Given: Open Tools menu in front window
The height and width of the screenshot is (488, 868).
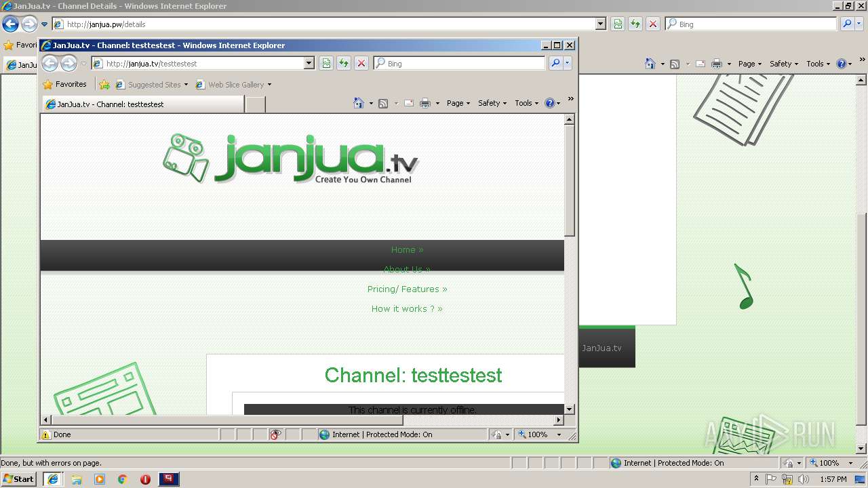Looking at the screenshot, I should point(527,103).
